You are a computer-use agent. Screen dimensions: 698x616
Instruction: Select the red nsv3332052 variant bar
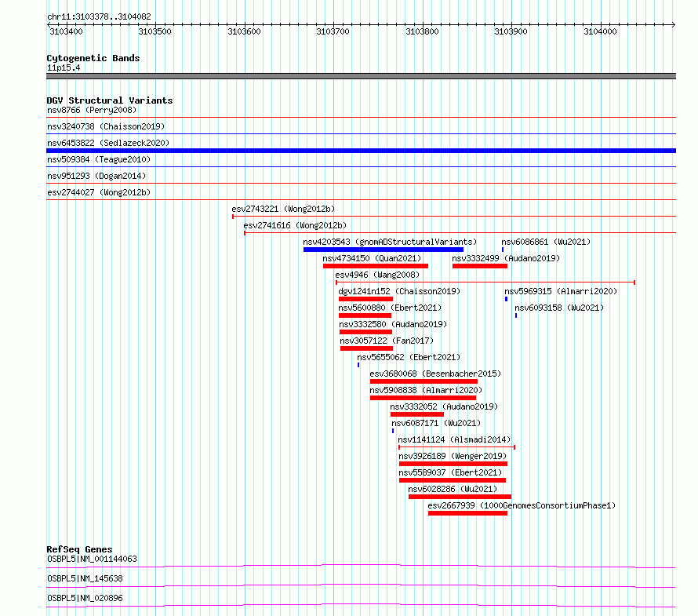tap(417, 414)
